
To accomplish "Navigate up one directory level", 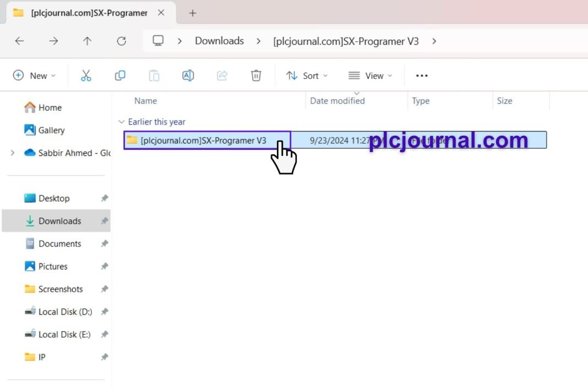I will [88, 41].
